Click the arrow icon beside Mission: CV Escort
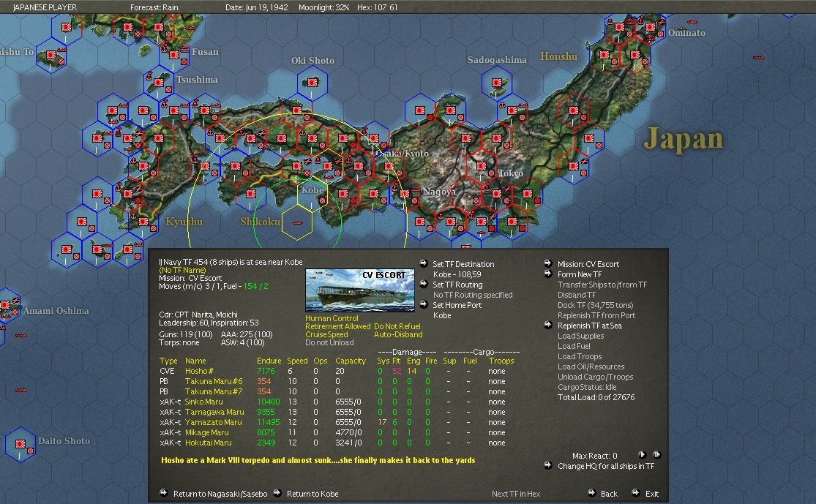This screenshot has height=504, width=816. click(548, 263)
